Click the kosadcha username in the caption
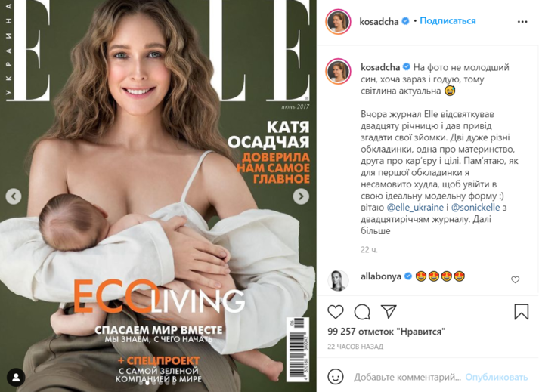The height and width of the screenshot is (392, 539). (380, 67)
